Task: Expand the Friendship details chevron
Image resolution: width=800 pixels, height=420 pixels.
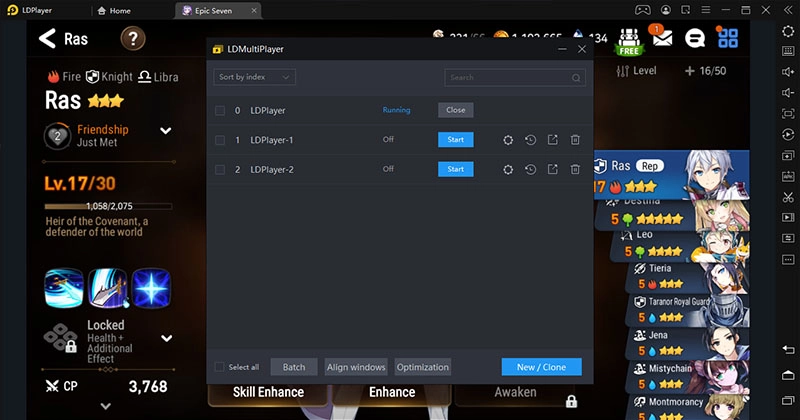Action: (166, 131)
